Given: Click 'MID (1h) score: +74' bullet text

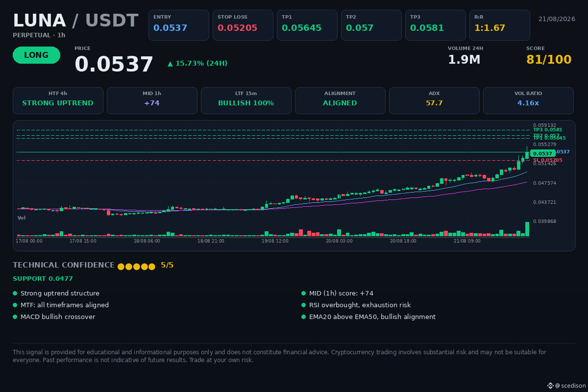Looking at the screenshot, I should pyautogui.click(x=341, y=293).
